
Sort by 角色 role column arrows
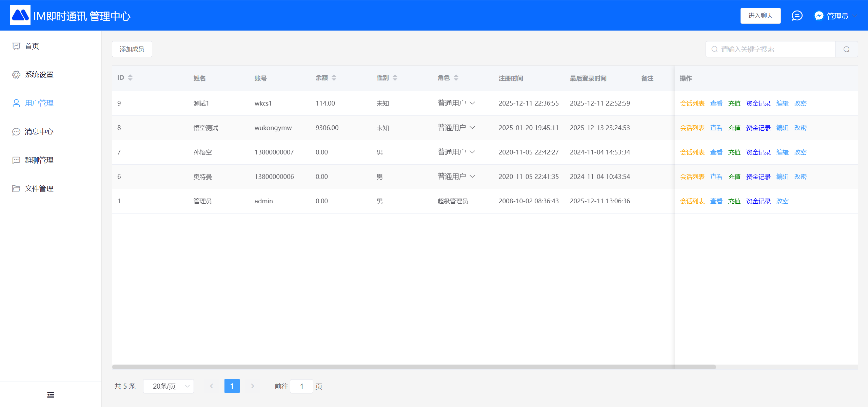(456, 78)
